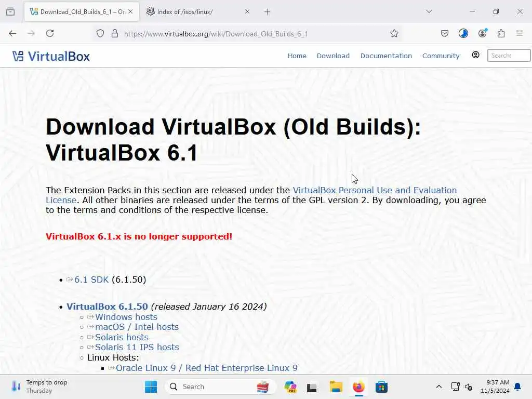Screen dimensions: 532x399
Task: Open File Explorer from the taskbar
Action: 336,387
